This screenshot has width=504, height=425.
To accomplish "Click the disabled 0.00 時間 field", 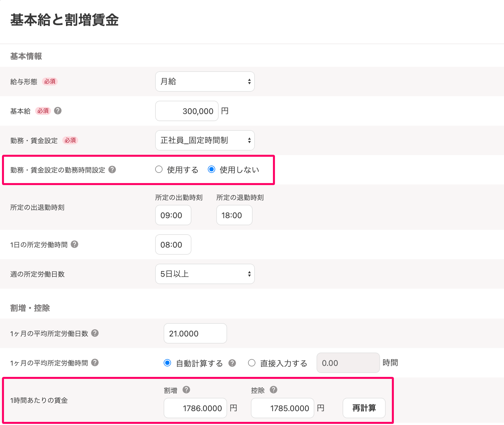I will 348,363.
